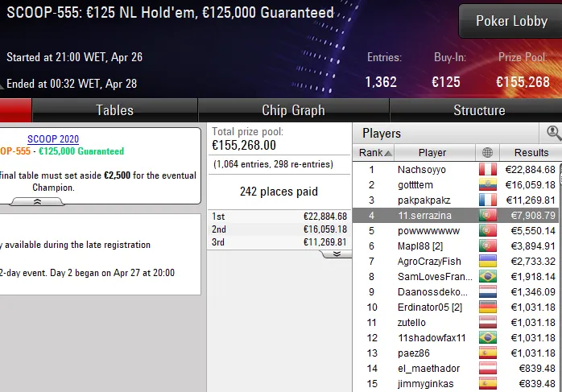
Task: Click AgroCrazyFish's Ukraine flag icon
Action: [x=486, y=262]
